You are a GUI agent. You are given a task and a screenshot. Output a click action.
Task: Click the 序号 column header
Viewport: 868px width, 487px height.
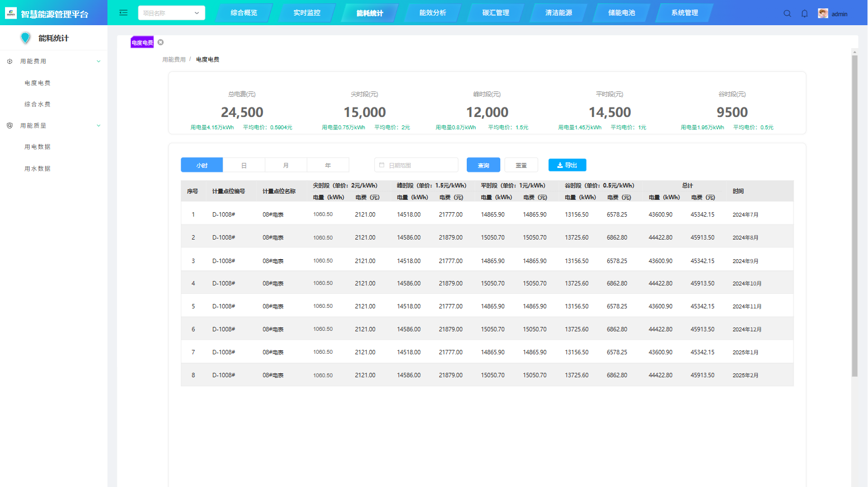click(x=193, y=191)
